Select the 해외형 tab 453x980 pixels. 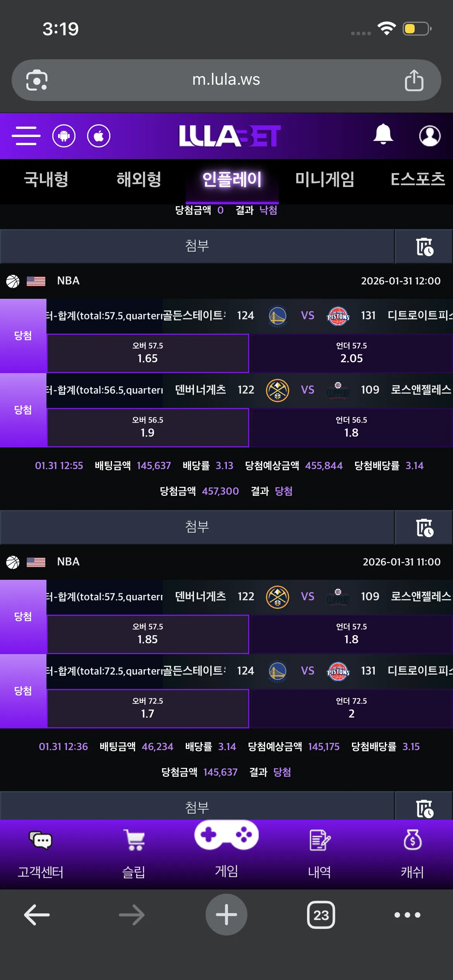(x=139, y=180)
